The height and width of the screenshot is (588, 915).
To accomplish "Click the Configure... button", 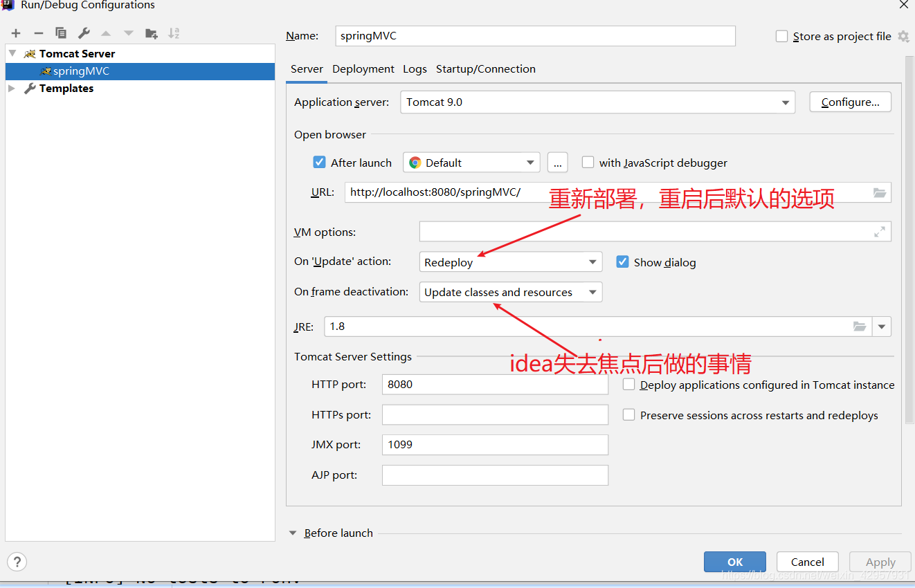I will pyautogui.click(x=851, y=102).
